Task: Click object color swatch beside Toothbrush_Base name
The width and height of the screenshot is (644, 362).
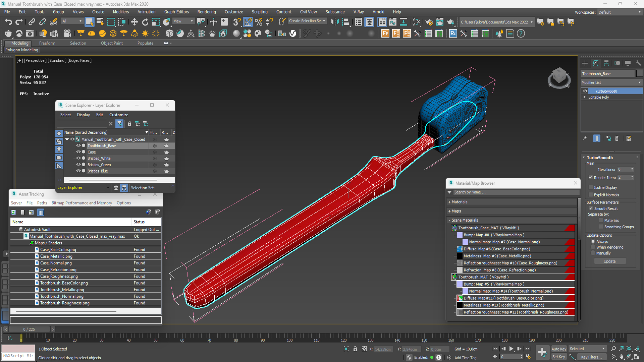Action: pos(639,74)
